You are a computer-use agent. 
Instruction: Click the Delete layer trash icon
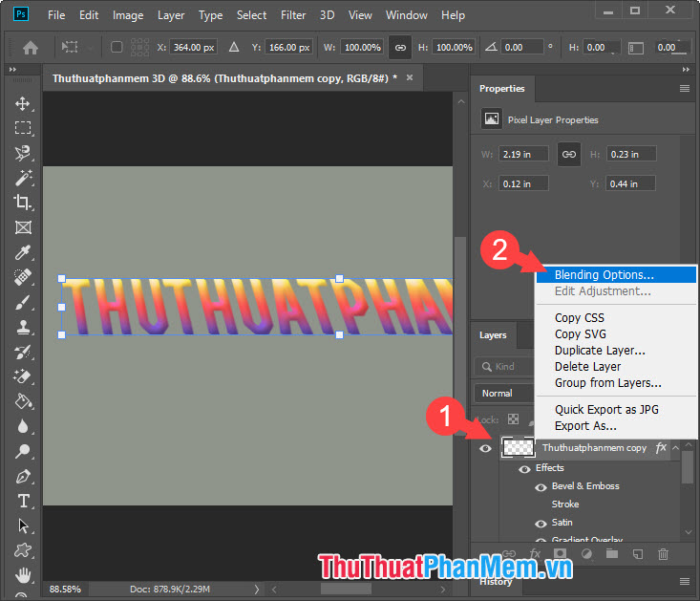(x=663, y=554)
